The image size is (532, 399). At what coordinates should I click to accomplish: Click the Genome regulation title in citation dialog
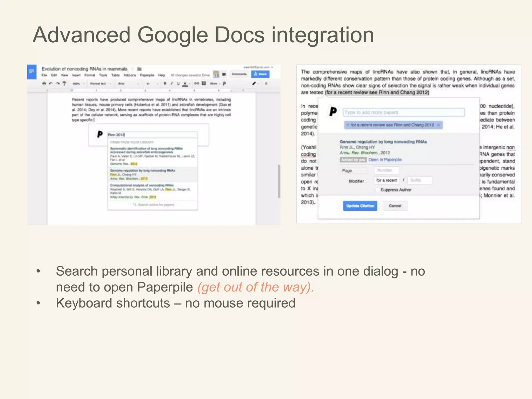[x=383, y=142]
